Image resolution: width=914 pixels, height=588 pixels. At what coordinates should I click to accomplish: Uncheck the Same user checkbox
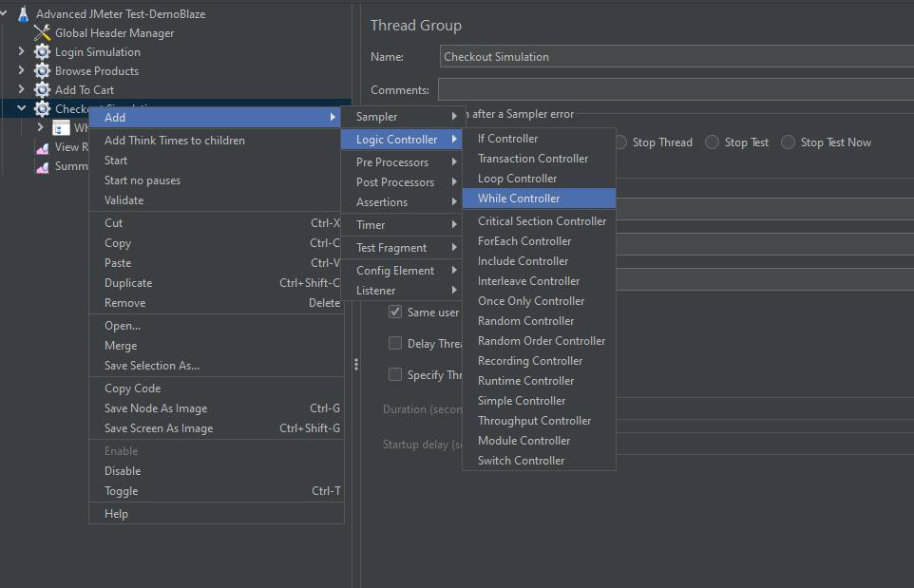[x=395, y=312]
